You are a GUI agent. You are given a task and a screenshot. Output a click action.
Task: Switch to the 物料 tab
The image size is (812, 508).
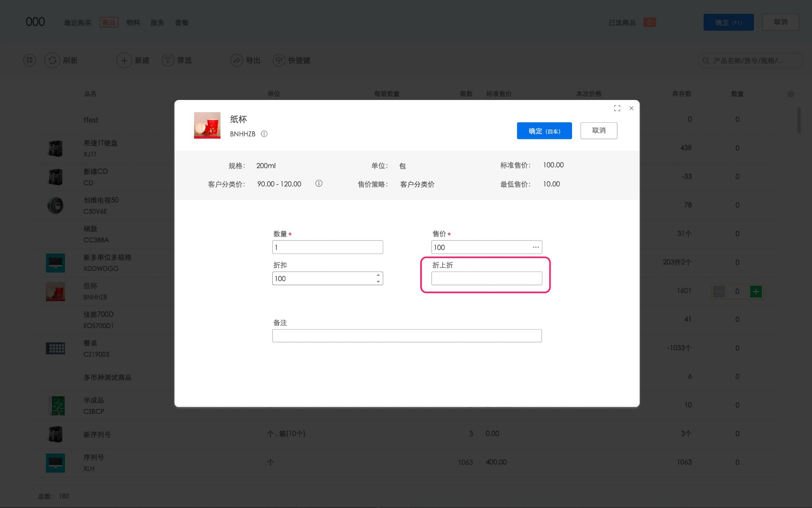coord(133,22)
